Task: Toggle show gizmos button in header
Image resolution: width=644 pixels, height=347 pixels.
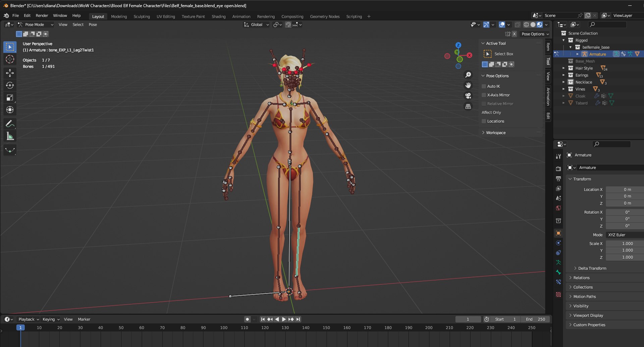Action: tap(486, 24)
